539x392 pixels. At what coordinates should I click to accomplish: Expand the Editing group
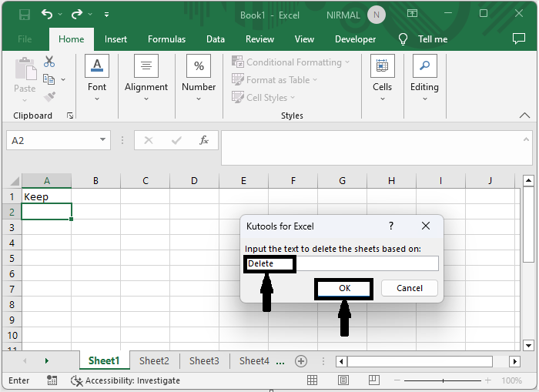[x=424, y=78]
